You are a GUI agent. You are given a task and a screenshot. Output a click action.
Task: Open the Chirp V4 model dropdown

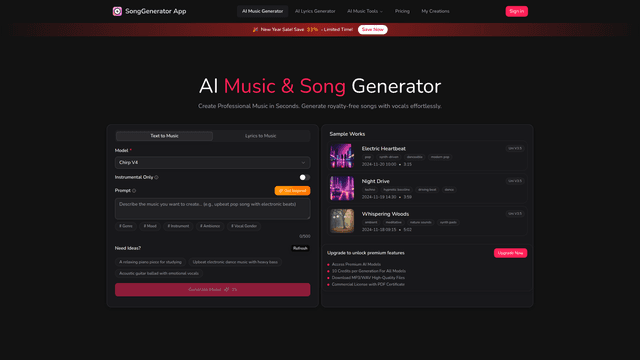pos(212,162)
